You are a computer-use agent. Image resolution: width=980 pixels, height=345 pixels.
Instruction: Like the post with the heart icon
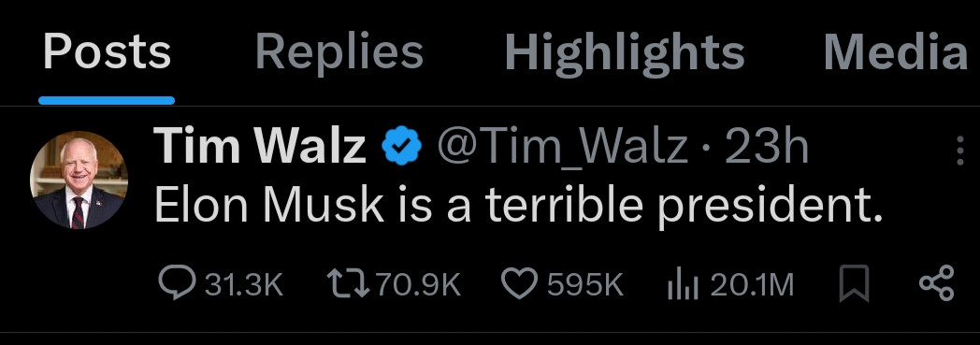pos(519,284)
